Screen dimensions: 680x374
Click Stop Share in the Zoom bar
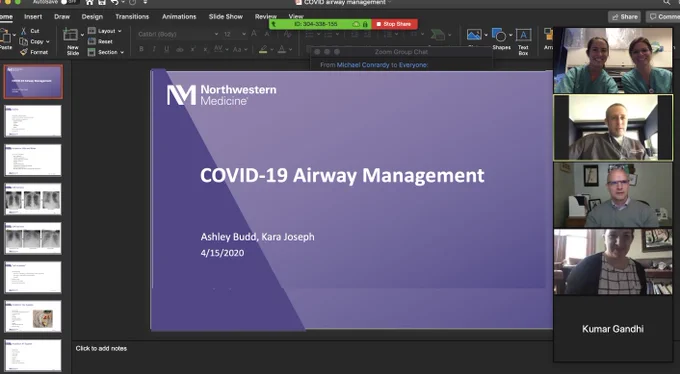point(394,24)
